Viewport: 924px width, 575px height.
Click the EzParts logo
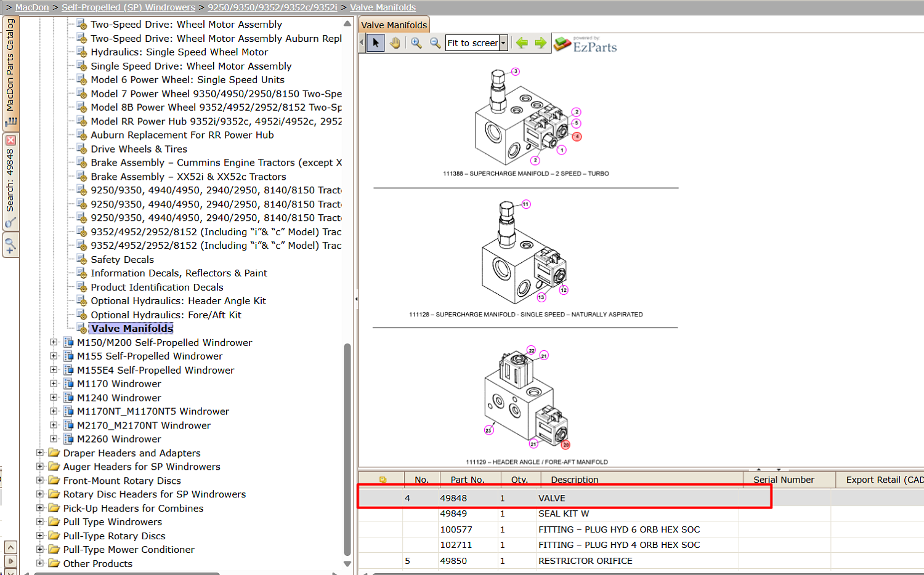pyautogui.click(x=585, y=44)
